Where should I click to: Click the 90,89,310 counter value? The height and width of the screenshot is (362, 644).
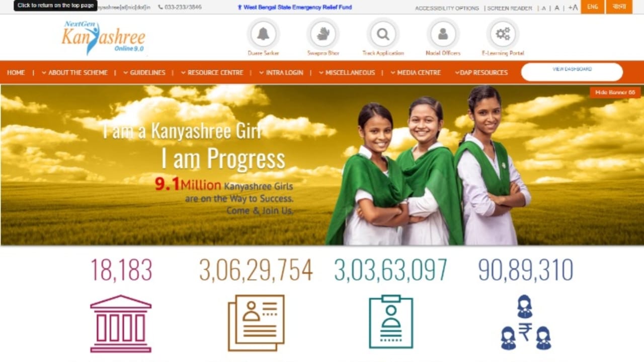526,270
